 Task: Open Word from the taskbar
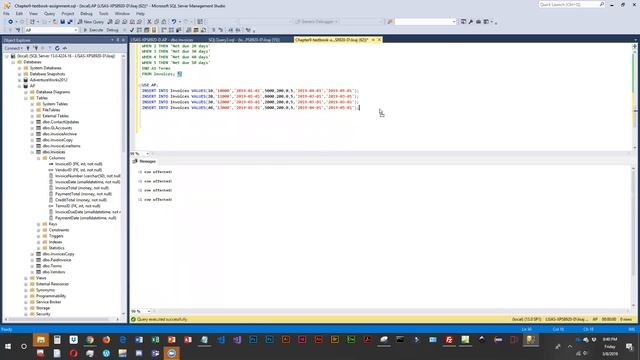click(x=139, y=340)
